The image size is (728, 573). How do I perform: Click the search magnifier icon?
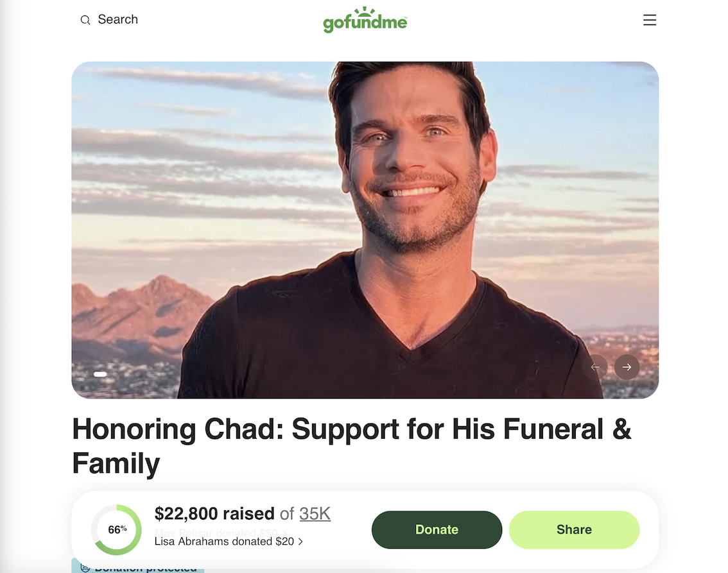(x=85, y=20)
